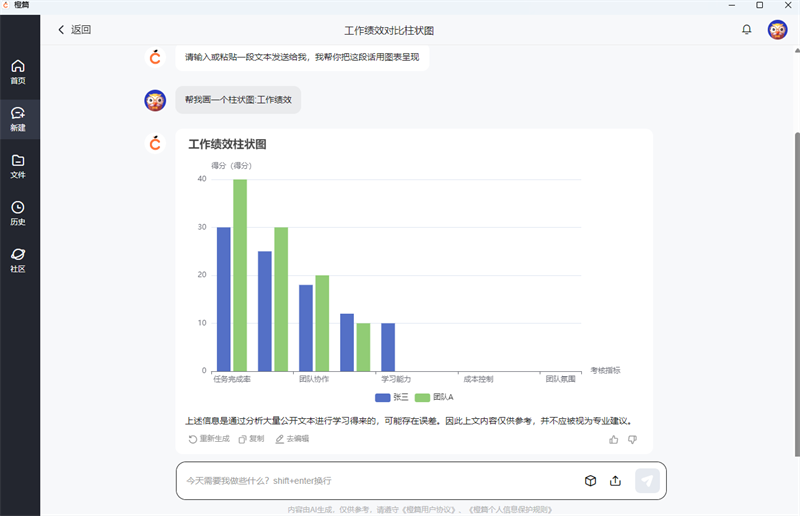Open the 文件 files section
The height and width of the screenshot is (516, 800).
[x=18, y=165]
